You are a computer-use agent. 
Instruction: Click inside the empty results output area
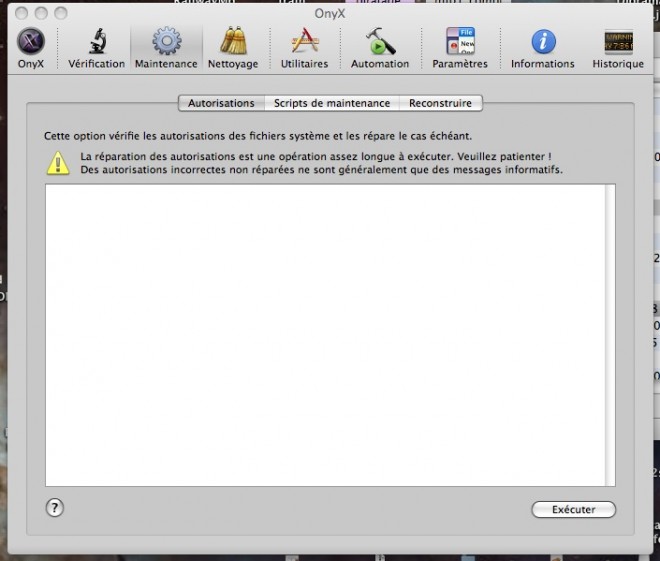click(325, 335)
